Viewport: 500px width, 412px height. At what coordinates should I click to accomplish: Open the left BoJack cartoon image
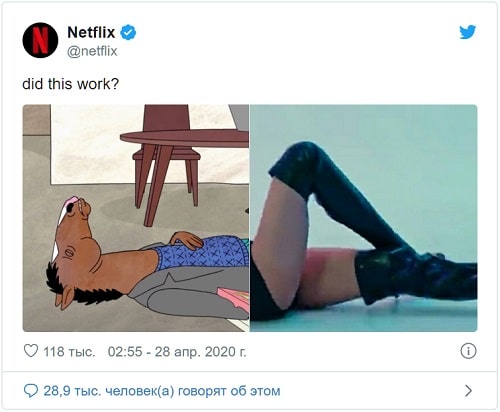click(x=136, y=218)
